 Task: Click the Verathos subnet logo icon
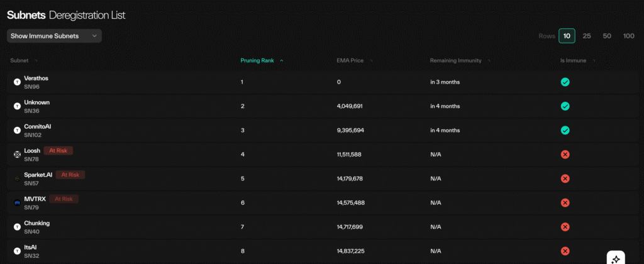click(17, 82)
